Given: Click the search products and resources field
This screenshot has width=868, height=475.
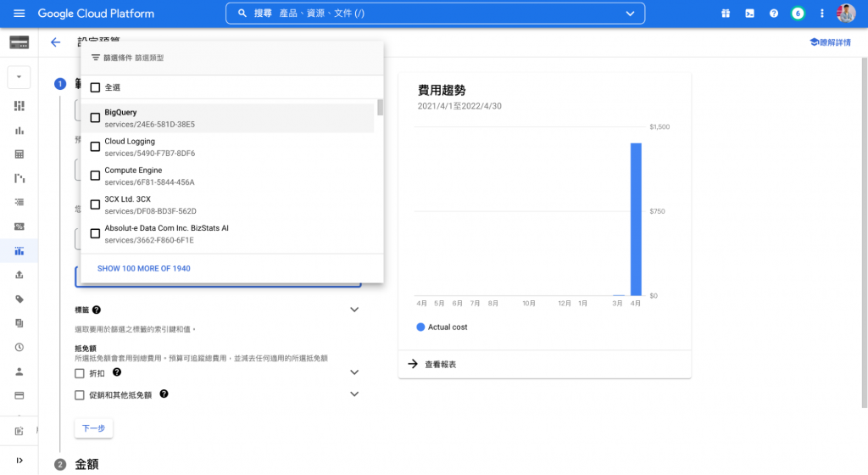Looking at the screenshot, I should pyautogui.click(x=435, y=14).
